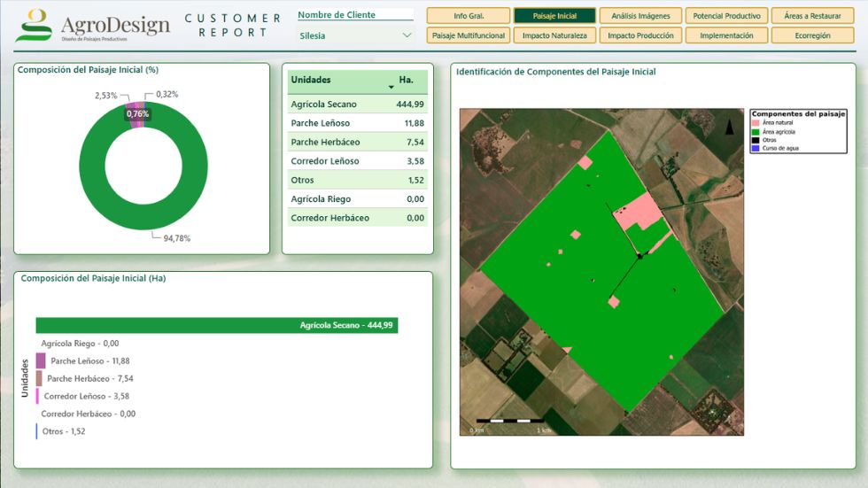This screenshot has height=488, width=868.
Task: Click the 444,99 hectare value cell
Action: (x=410, y=104)
